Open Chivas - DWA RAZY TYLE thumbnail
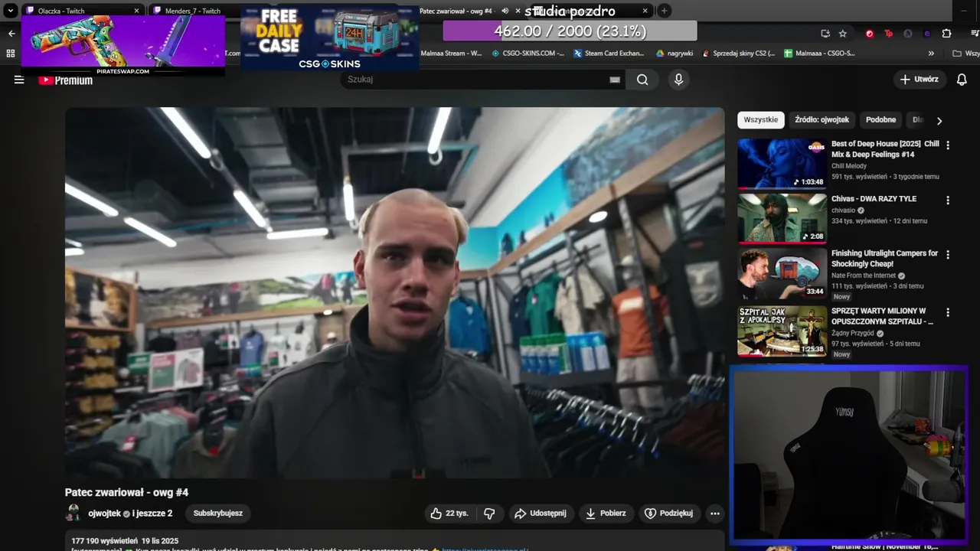The height and width of the screenshot is (551, 980). point(782,218)
